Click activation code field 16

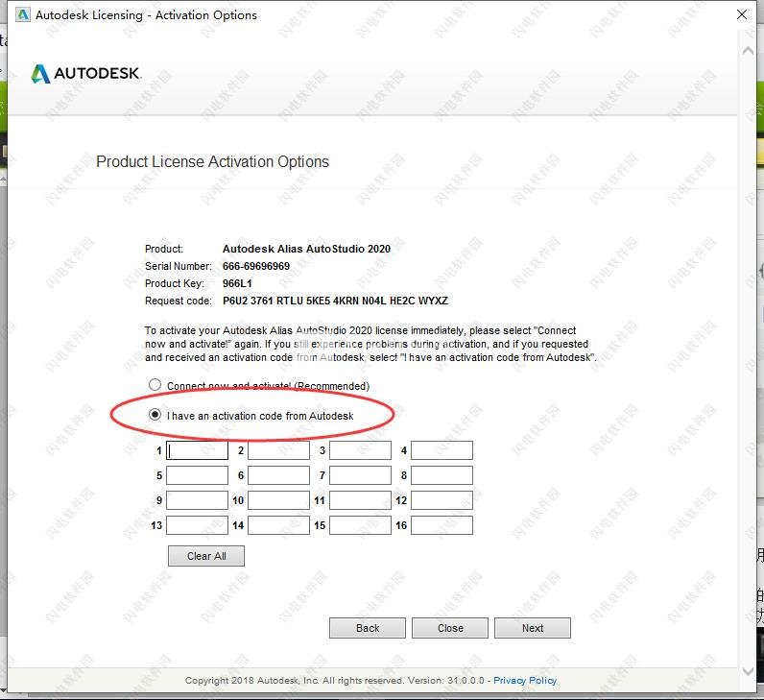tap(442, 525)
